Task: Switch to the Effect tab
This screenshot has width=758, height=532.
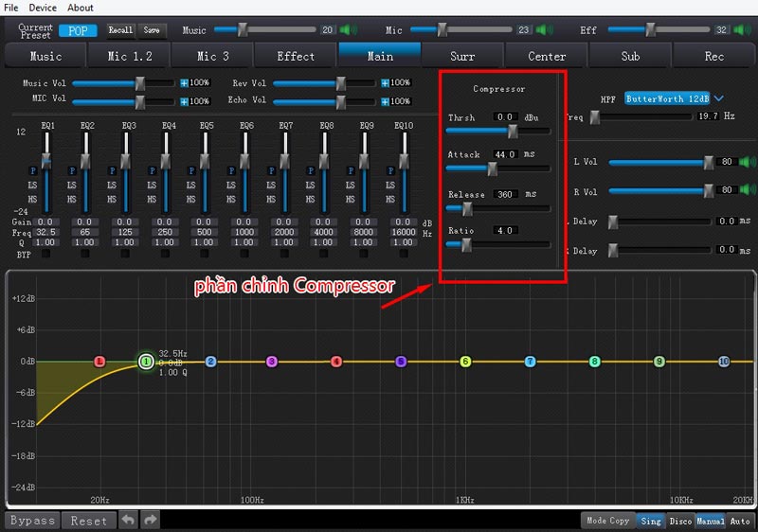Action: [296, 57]
